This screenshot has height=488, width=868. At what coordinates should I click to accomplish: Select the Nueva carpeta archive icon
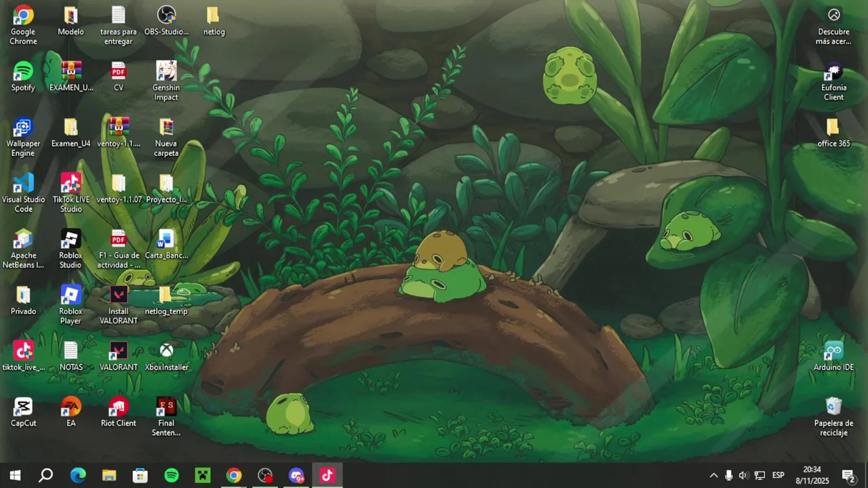(166, 137)
